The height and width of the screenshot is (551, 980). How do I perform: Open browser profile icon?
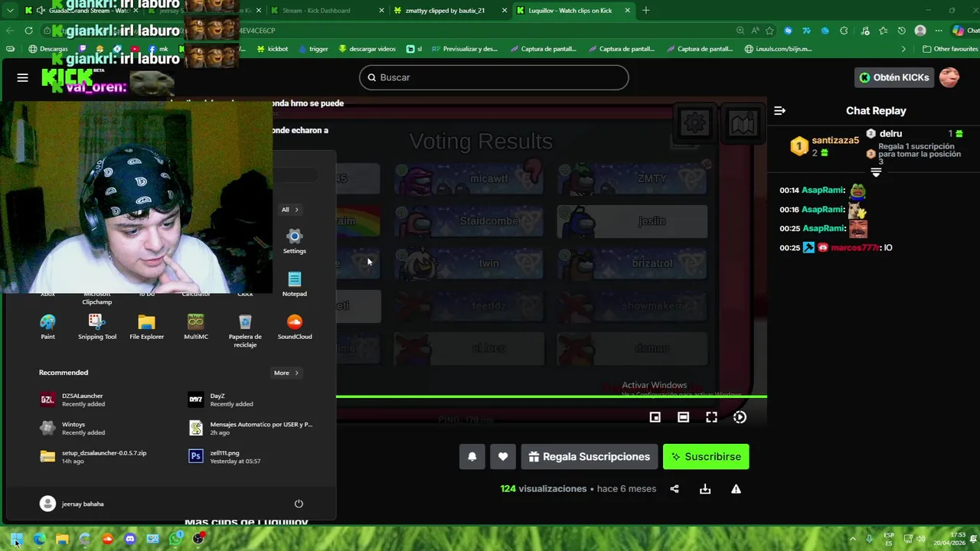tap(920, 31)
